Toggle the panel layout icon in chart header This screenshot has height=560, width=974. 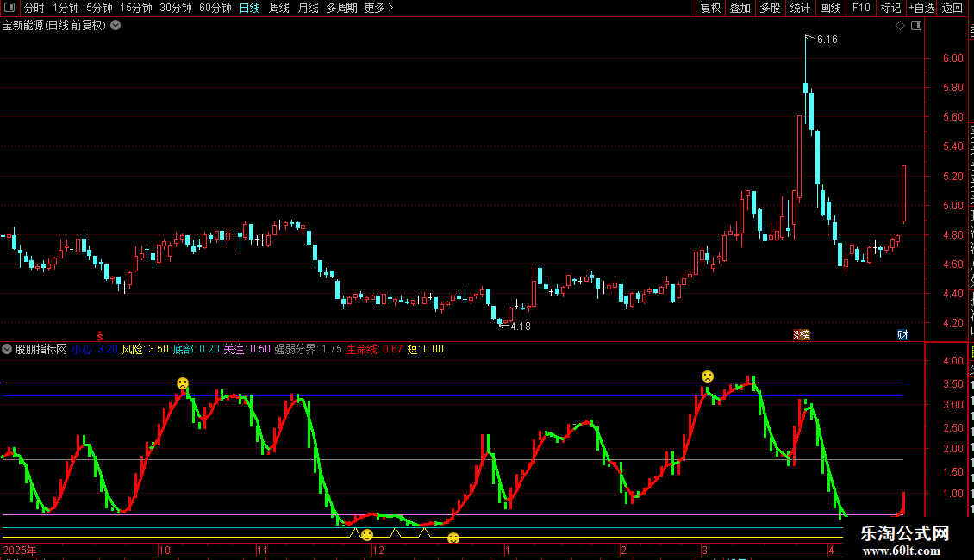[x=916, y=26]
